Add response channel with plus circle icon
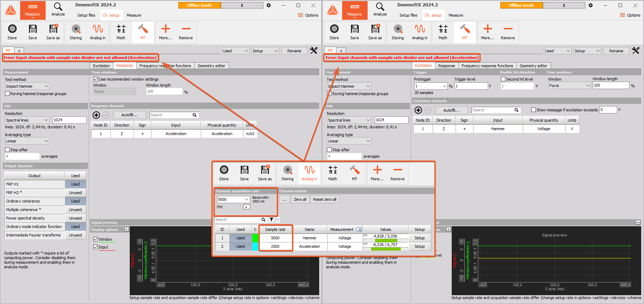The width and height of the screenshot is (644, 304). pos(96,115)
